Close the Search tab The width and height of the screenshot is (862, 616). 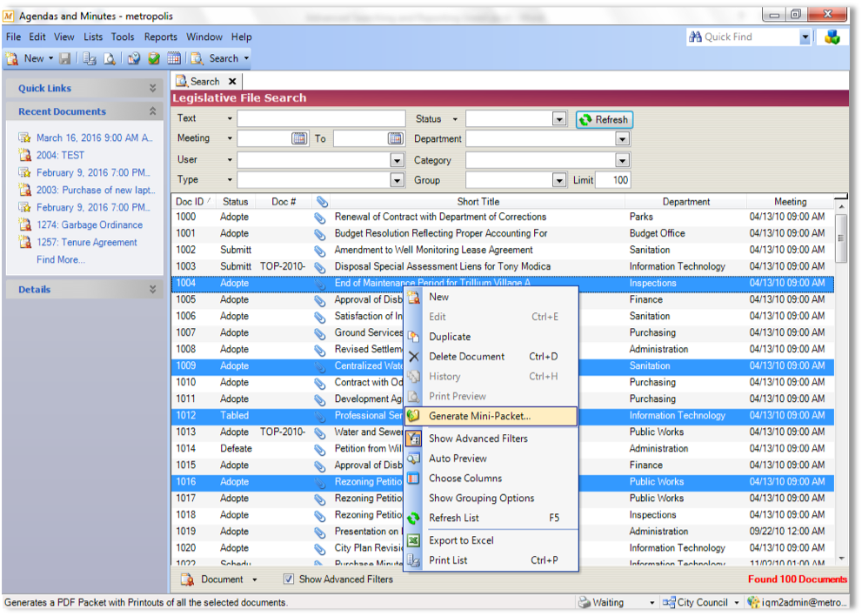point(232,82)
